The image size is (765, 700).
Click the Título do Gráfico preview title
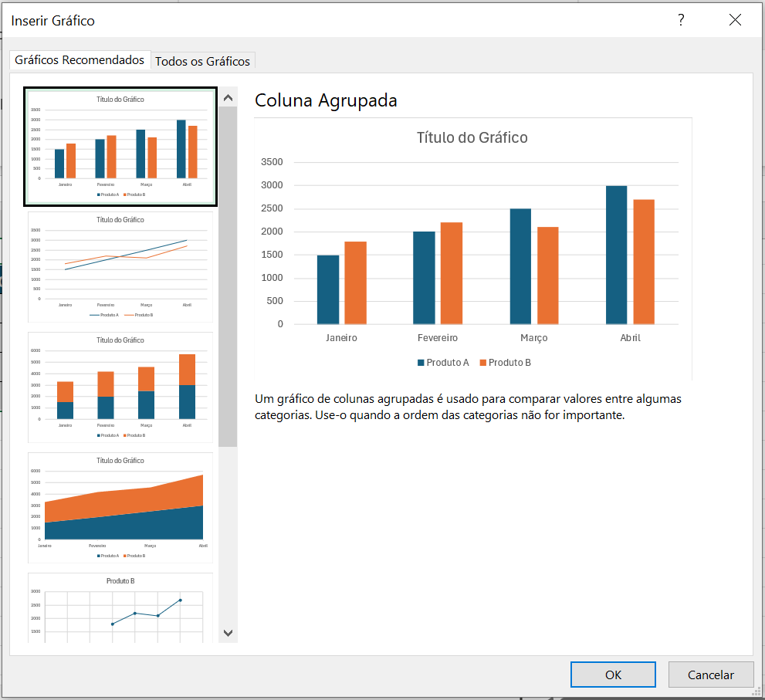tap(472, 137)
